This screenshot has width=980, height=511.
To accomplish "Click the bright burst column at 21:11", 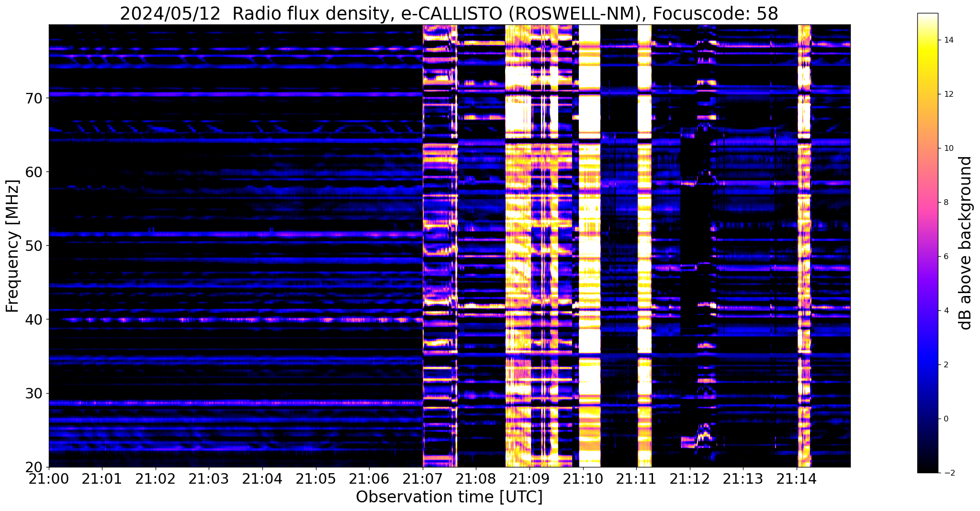I will click(644, 246).
